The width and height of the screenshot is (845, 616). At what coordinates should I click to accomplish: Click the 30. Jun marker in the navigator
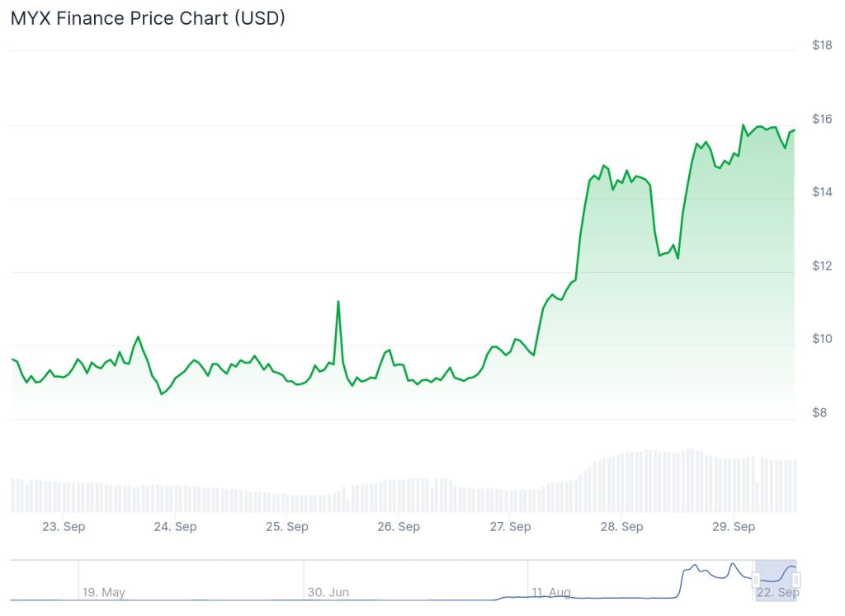point(328,592)
